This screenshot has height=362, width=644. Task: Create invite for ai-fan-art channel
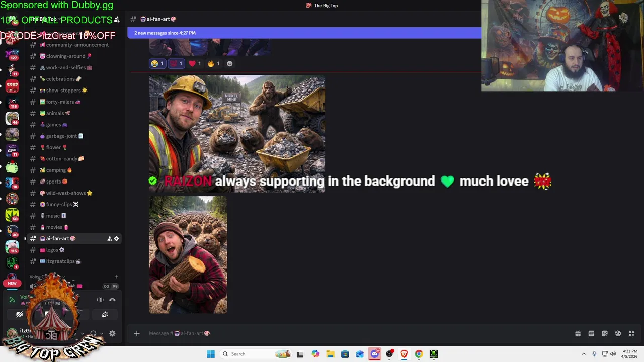pos(109,239)
